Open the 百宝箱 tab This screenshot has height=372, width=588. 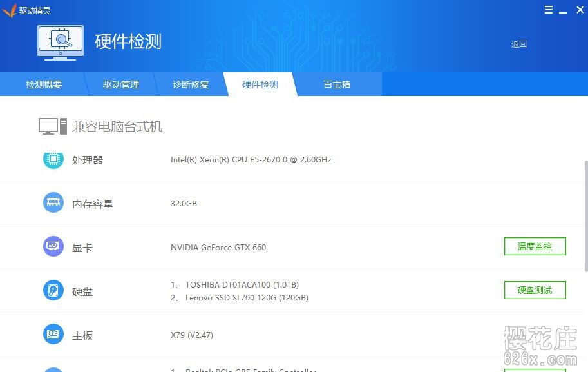(337, 84)
